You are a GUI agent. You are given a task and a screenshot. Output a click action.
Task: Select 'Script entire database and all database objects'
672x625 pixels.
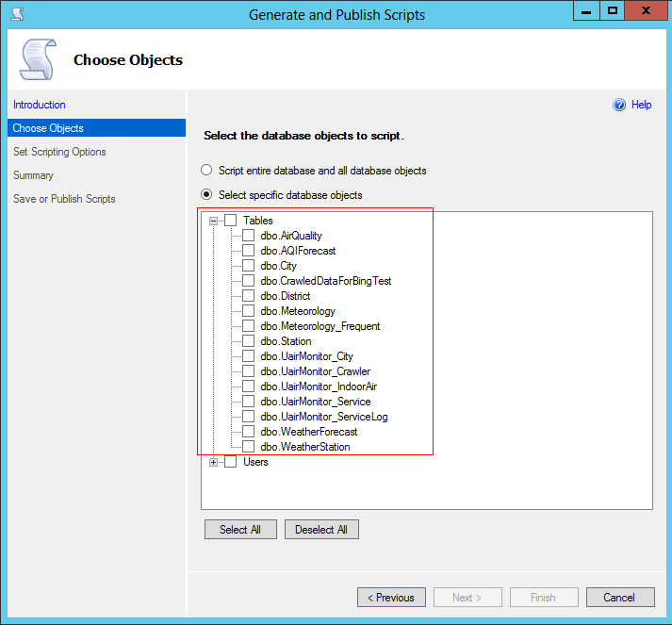click(x=206, y=171)
